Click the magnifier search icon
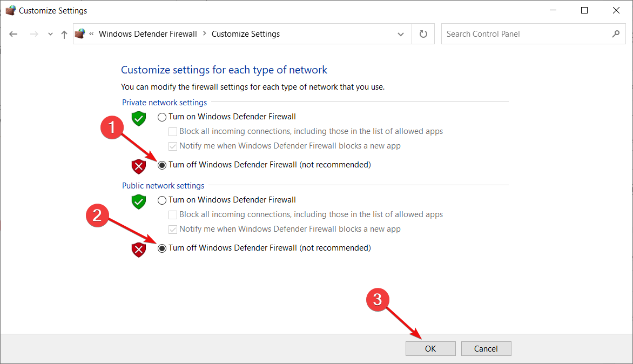633x364 pixels. coord(616,34)
